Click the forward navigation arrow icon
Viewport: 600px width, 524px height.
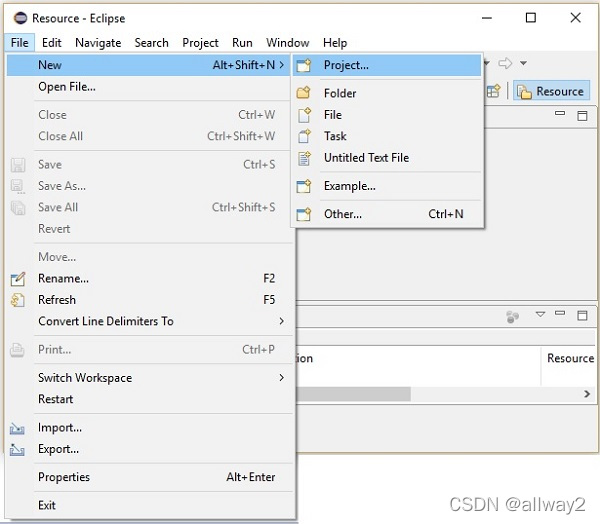pyautogui.click(x=505, y=63)
